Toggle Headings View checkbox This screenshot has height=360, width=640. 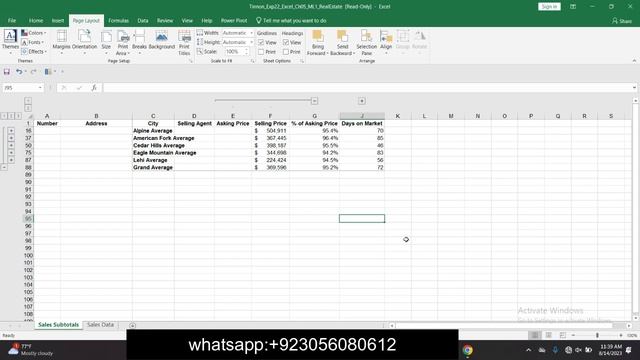[286, 42]
